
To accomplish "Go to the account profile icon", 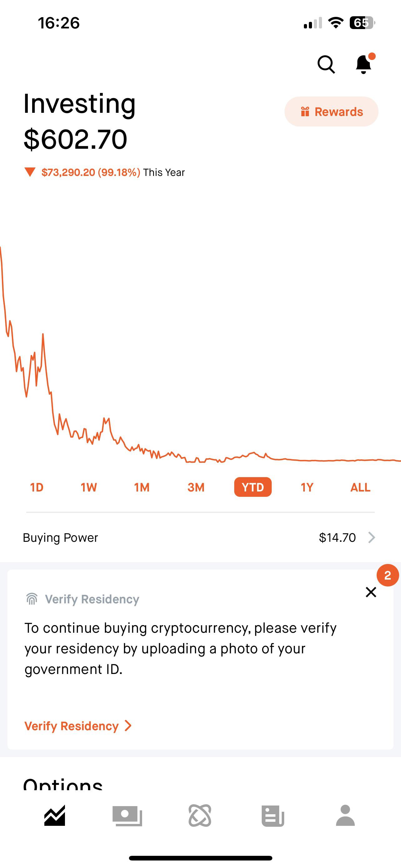I will (345, 816).
